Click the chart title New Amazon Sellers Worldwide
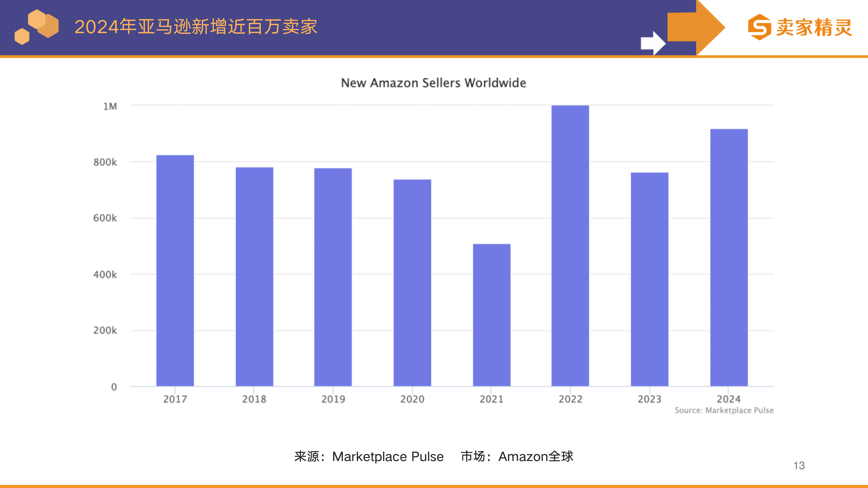 433,83
